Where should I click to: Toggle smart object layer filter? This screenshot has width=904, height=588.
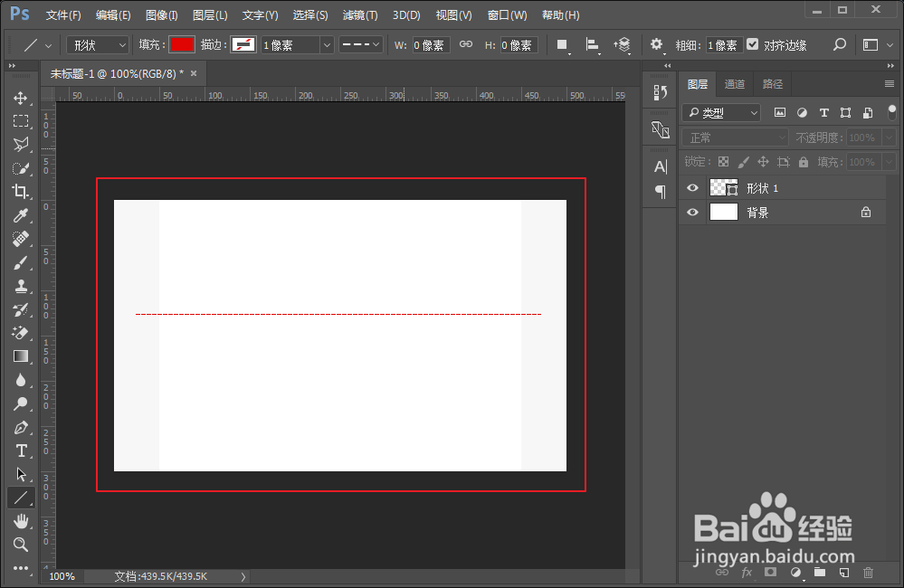(x=867, y=112)
